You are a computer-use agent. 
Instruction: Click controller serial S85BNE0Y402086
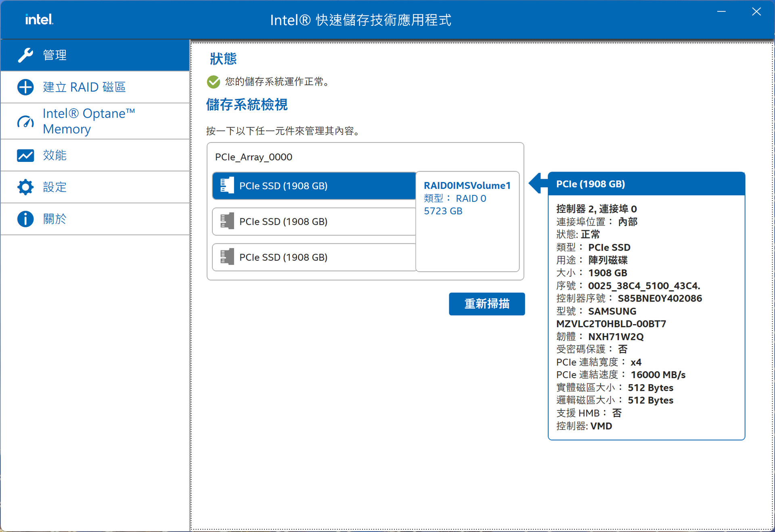click(x=660, y=298)
